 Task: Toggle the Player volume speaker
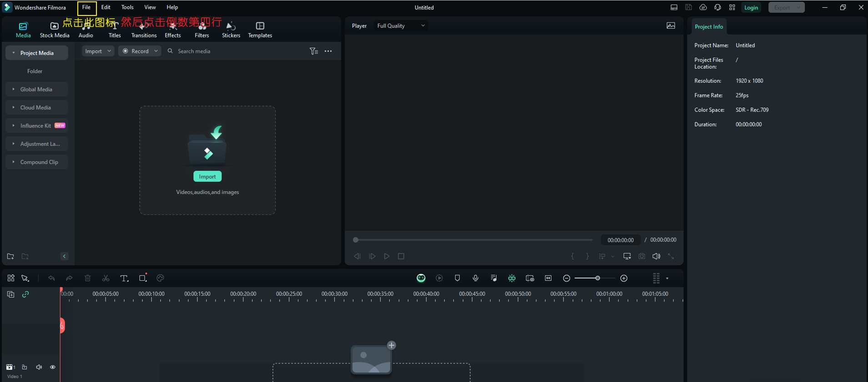656,256
